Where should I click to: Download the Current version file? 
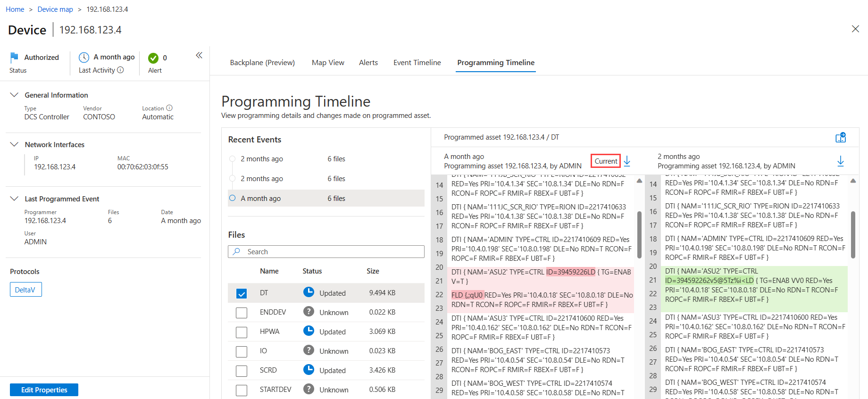pos(627,161)
